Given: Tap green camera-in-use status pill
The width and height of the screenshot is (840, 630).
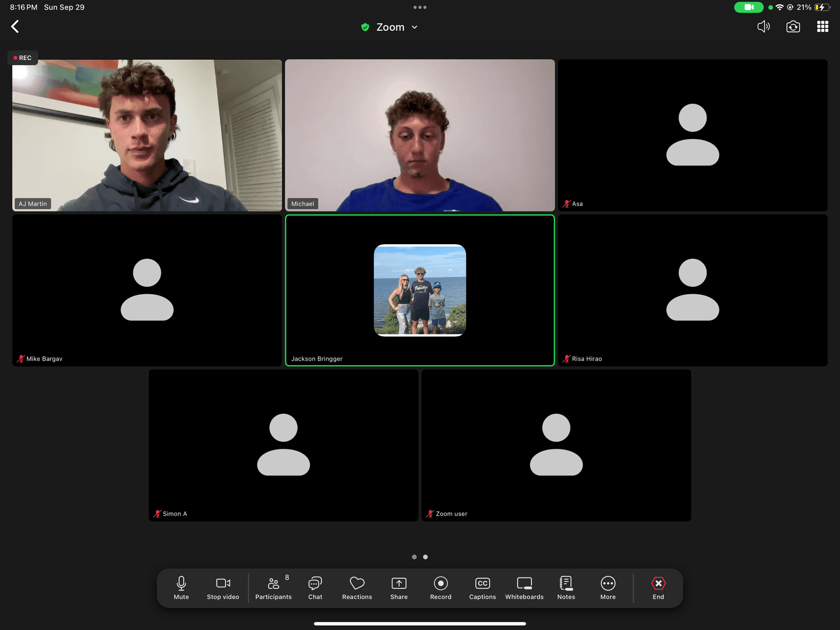Looking at the screenshot, I should 749,7.
